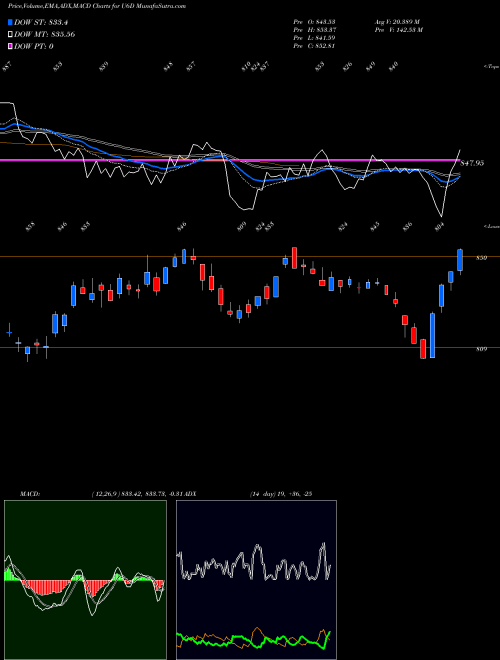This screenshot has height=660, width=500.
Task: Click the DOW ST value label
Action: pyautogui.click(x=41, y=22)
